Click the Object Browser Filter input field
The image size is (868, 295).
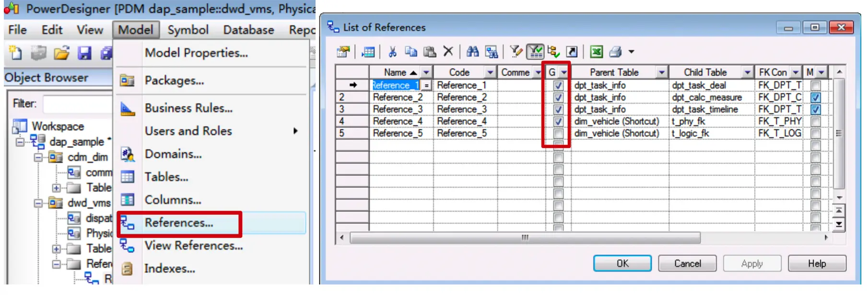(78, 103)
